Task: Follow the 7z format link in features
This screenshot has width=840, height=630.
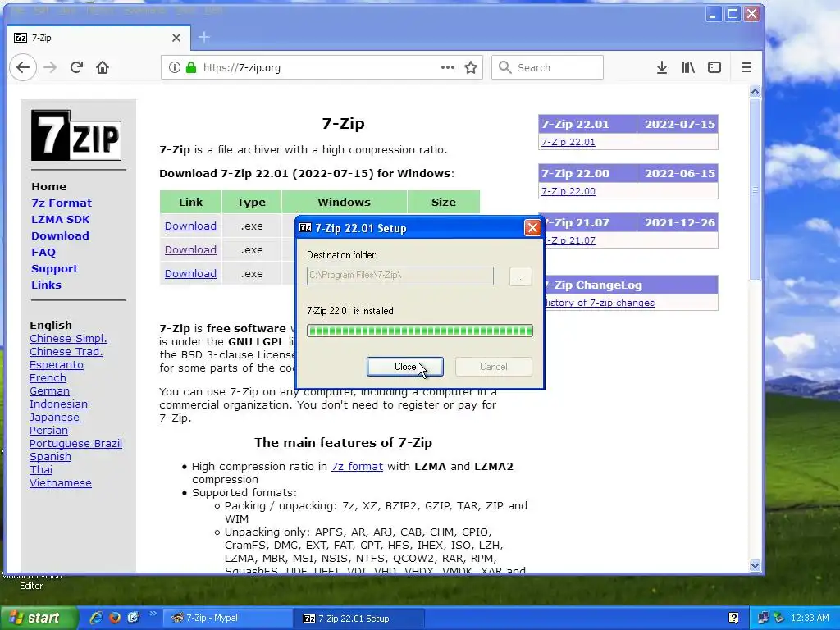Action: (x=358, y=467)
